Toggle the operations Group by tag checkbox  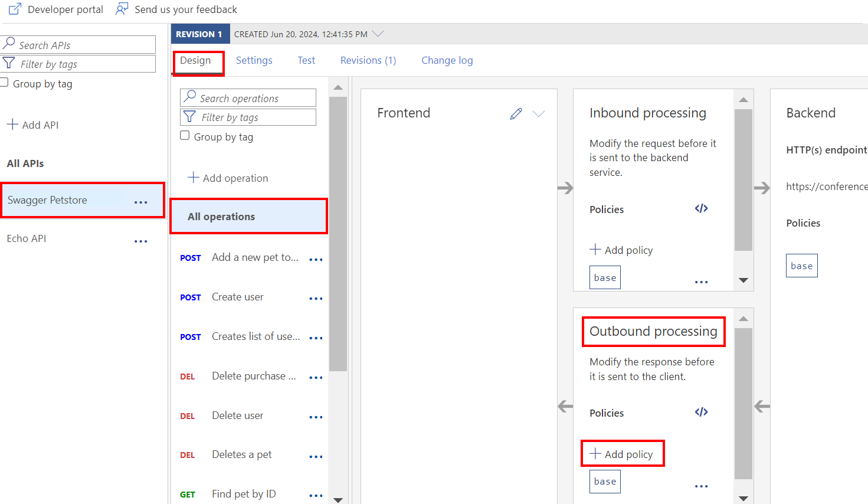[x=185, y=136]
